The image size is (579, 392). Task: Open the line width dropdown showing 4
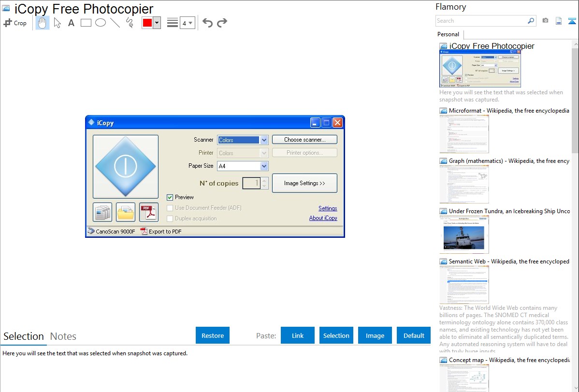click(187, 23)
